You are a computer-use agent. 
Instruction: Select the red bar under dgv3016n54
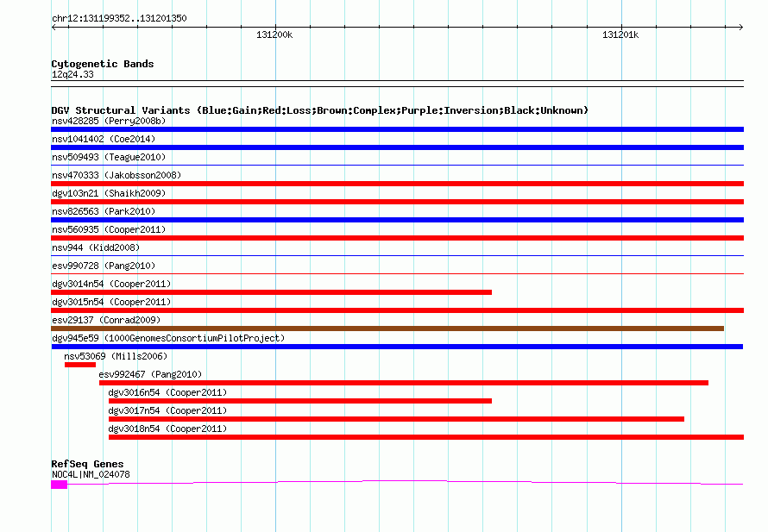pyautogui.click(x=300, y=401)
